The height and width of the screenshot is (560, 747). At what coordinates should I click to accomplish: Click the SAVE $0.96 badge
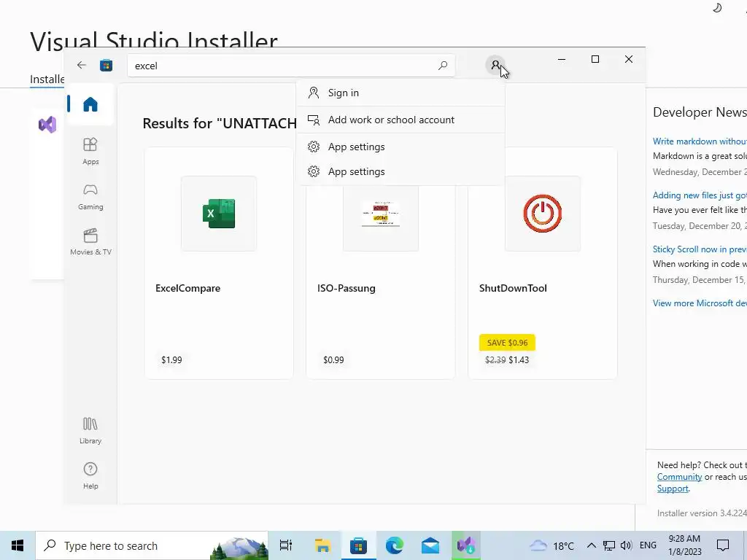click(508, 343)
